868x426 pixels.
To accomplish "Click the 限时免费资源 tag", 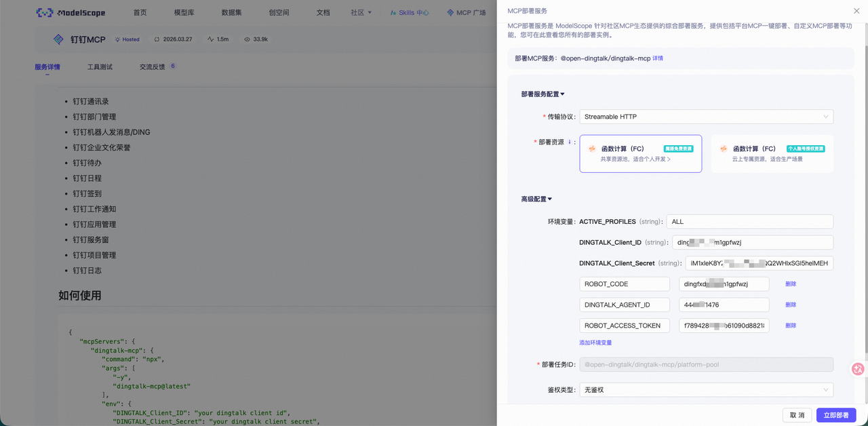I will click(678, 148).
